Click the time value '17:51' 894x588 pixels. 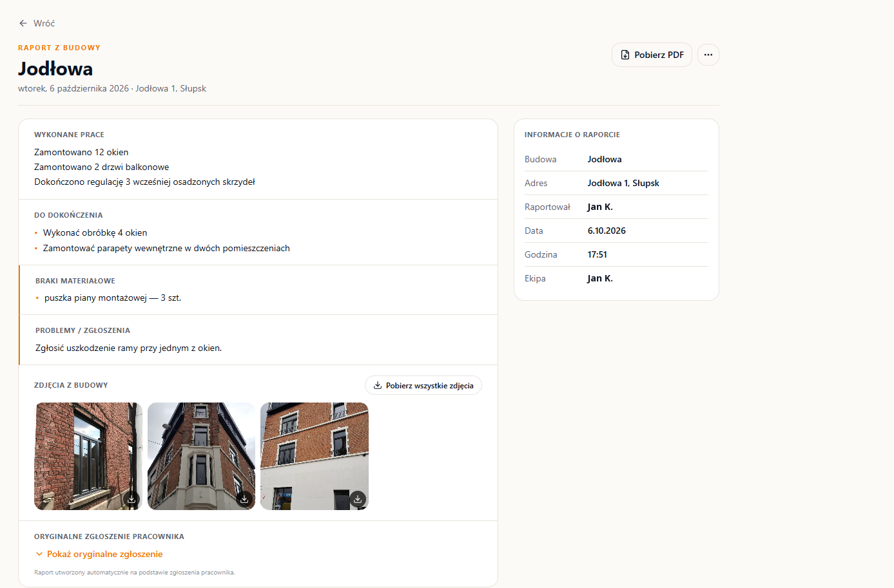coord(597,254)
